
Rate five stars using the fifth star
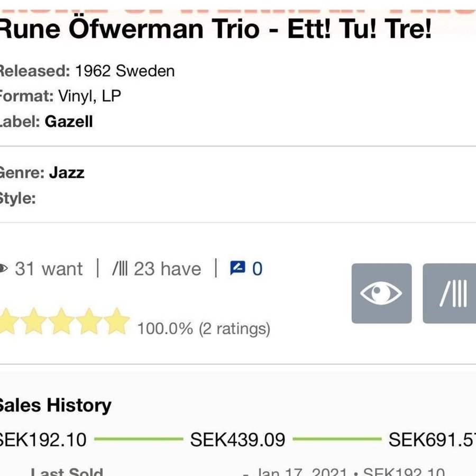tap(116, 322)
